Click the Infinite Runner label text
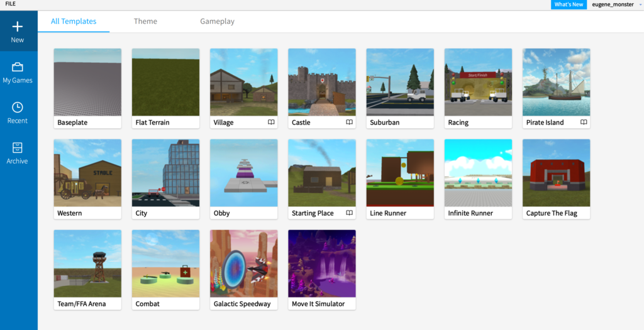Screen dimensions: 644x330 [470, 213]
